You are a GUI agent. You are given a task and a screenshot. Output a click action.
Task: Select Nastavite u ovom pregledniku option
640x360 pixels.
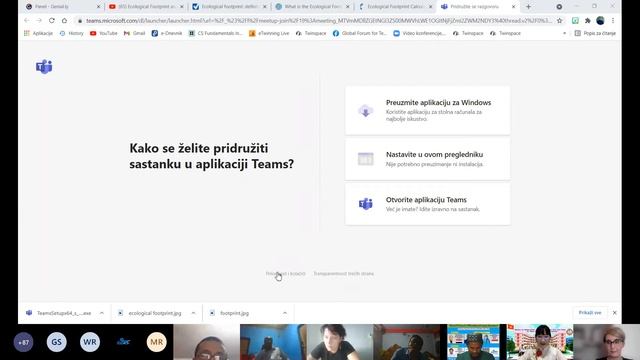coord(428,159)
